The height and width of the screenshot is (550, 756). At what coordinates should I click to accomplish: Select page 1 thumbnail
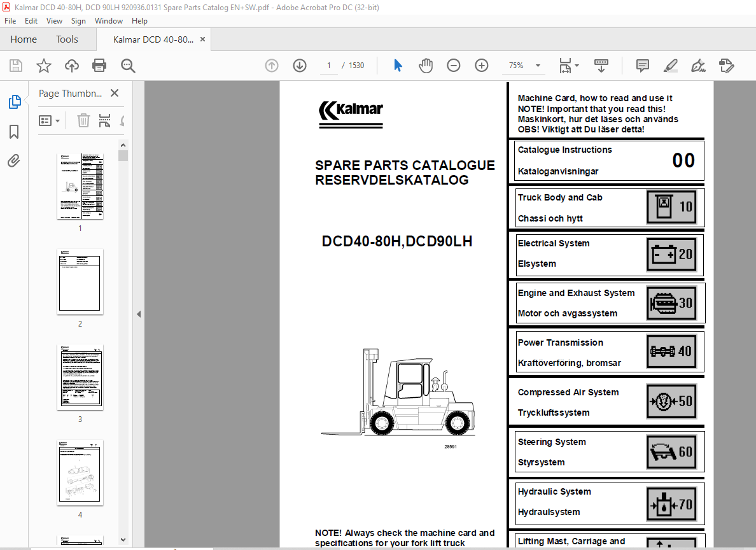(x=80, y=187)
